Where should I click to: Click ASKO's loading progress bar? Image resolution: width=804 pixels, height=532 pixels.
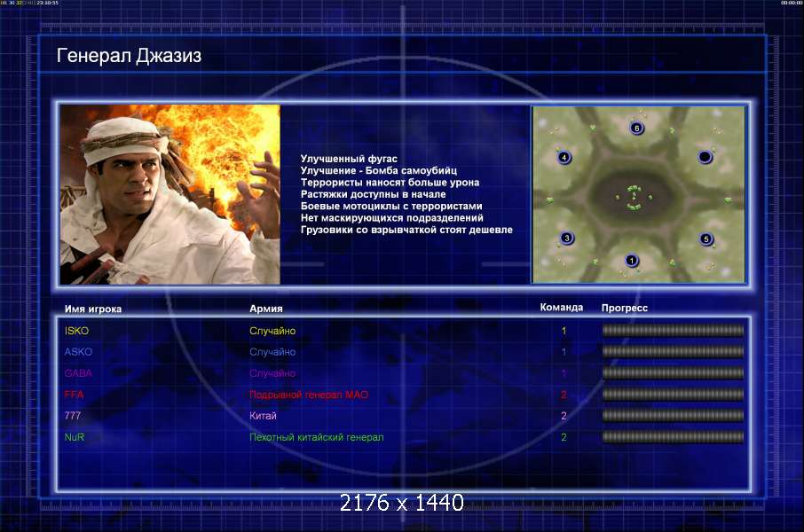[673, 352]
